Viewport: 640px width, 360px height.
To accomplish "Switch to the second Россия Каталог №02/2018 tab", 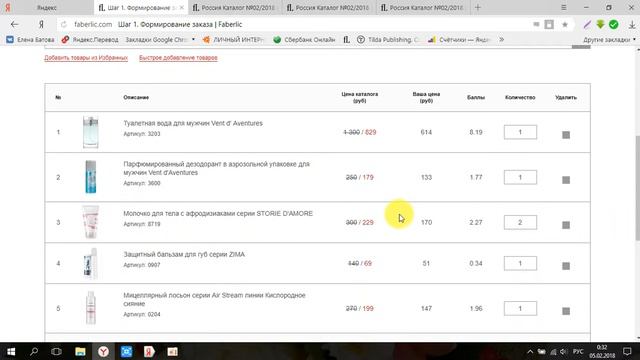I will click(329, 7).
